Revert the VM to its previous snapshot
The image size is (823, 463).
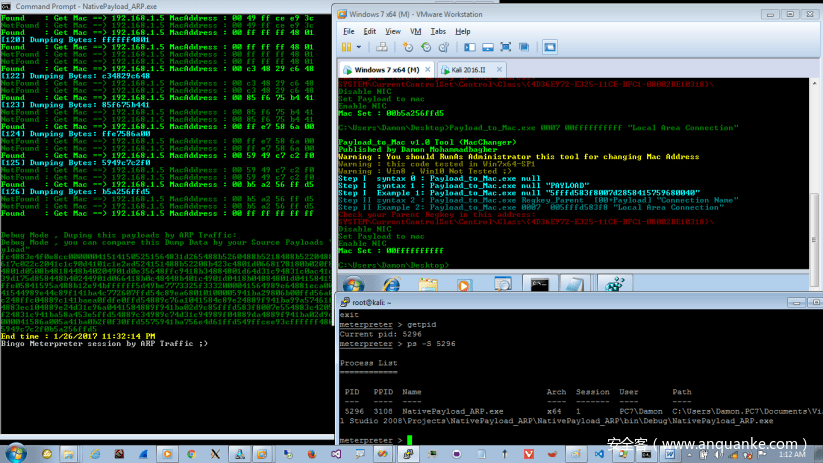click(x=426, y=47)
